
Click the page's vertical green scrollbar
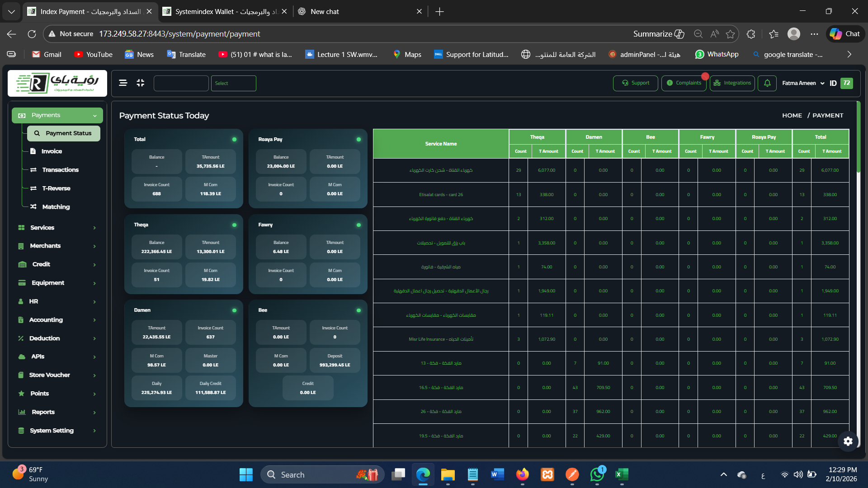(858, 138)
